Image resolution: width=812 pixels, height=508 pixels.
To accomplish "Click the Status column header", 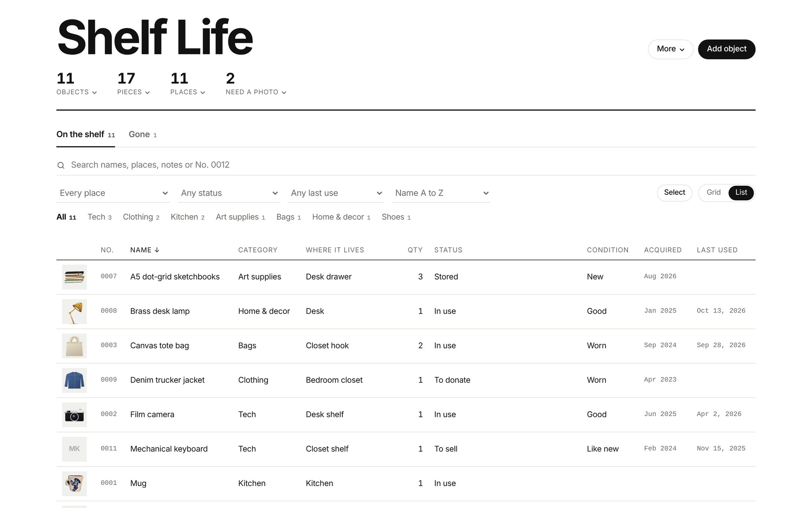I will click(x=448, y=250).
